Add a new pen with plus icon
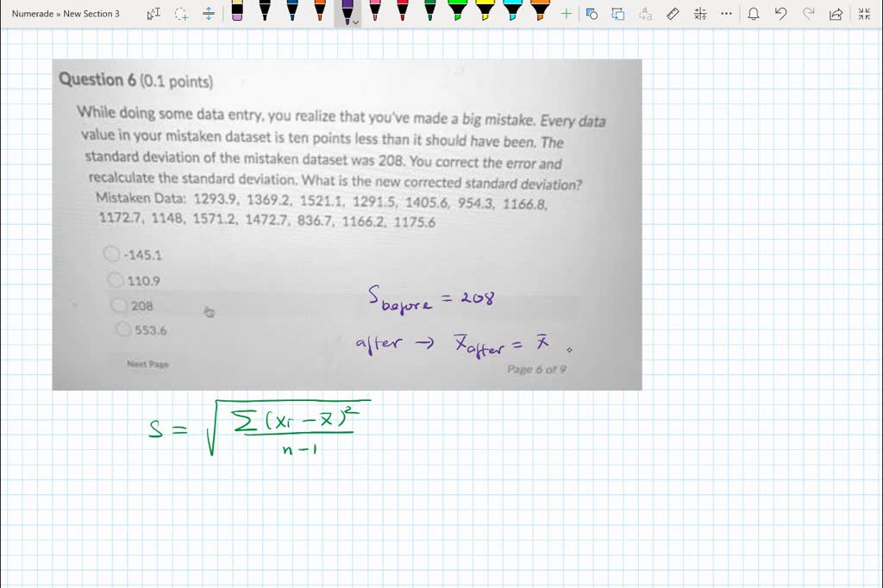This screenshot has height=588, width=883. (567, 14)
